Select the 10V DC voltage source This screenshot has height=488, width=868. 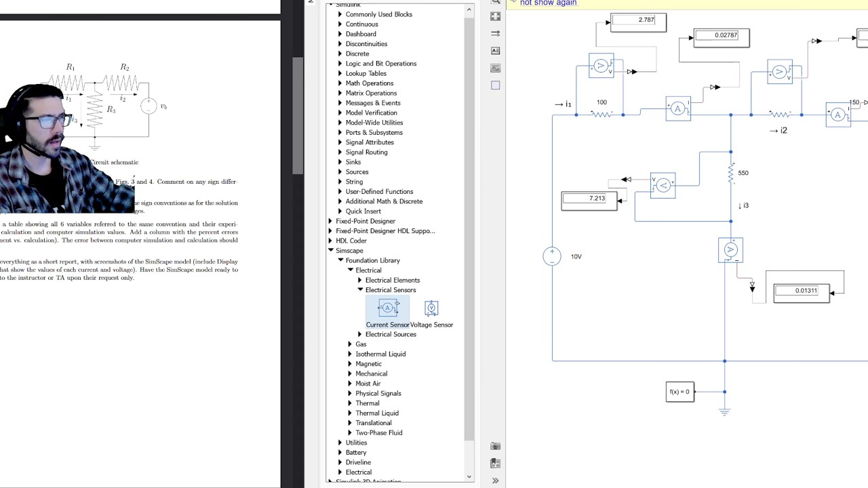552,256
